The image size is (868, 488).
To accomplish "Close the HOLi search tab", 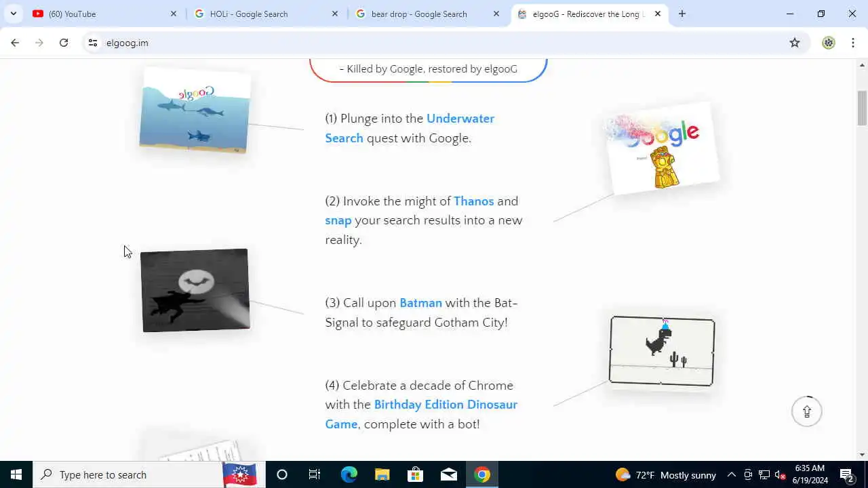I will pyautogui.click(x=335, y=14).
